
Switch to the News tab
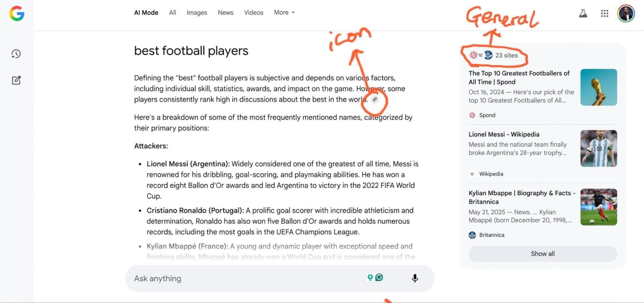coord(225,12)
